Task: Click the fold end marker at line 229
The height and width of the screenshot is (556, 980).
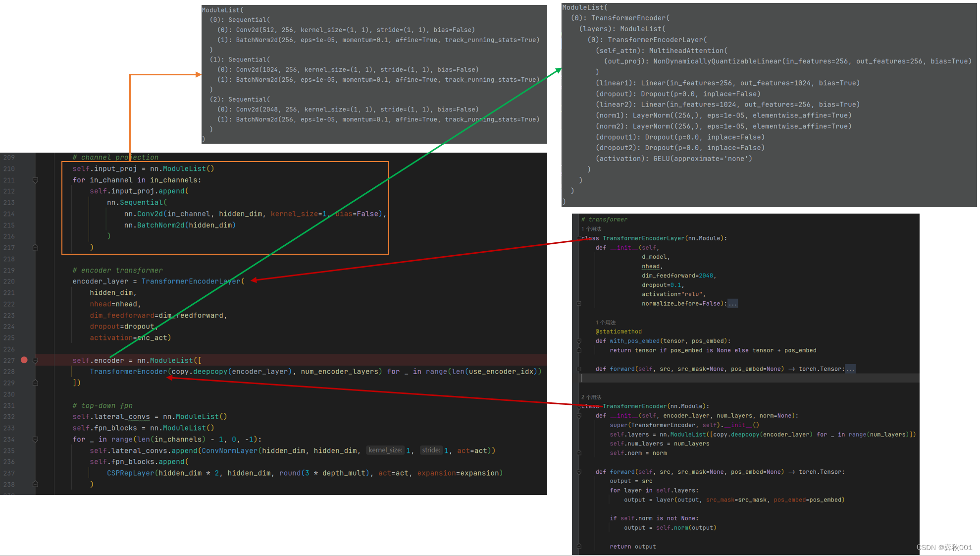Action: pos(35,383)
